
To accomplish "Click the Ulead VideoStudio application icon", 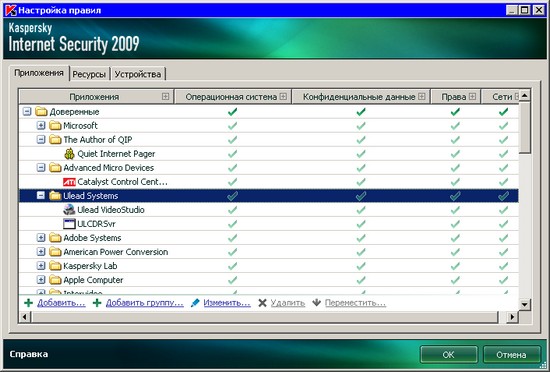I will pyautogui.click(x=69, y=210).
